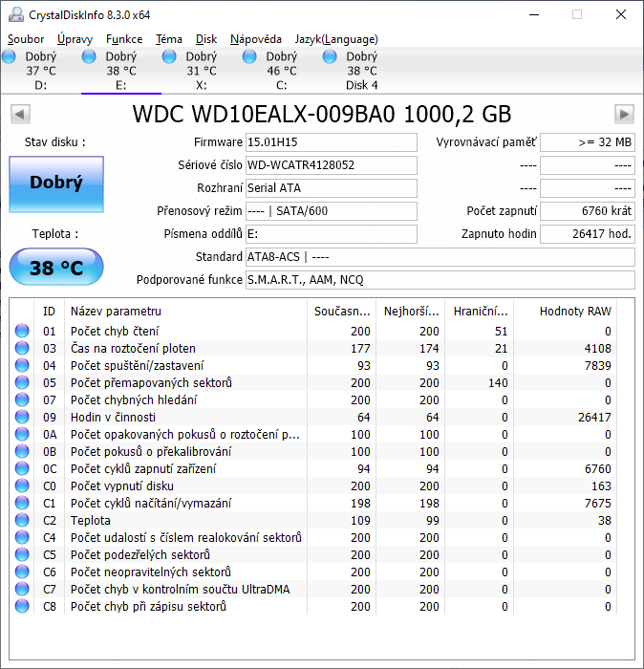This screenshot has width=644, height=669.
Task: Select disk C: status orb at 46 °C
Action: [249, 56]
